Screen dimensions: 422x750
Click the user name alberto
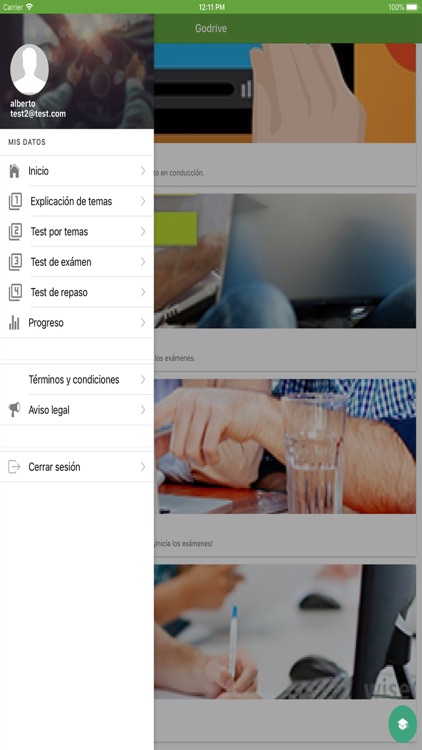coord(22,103)
